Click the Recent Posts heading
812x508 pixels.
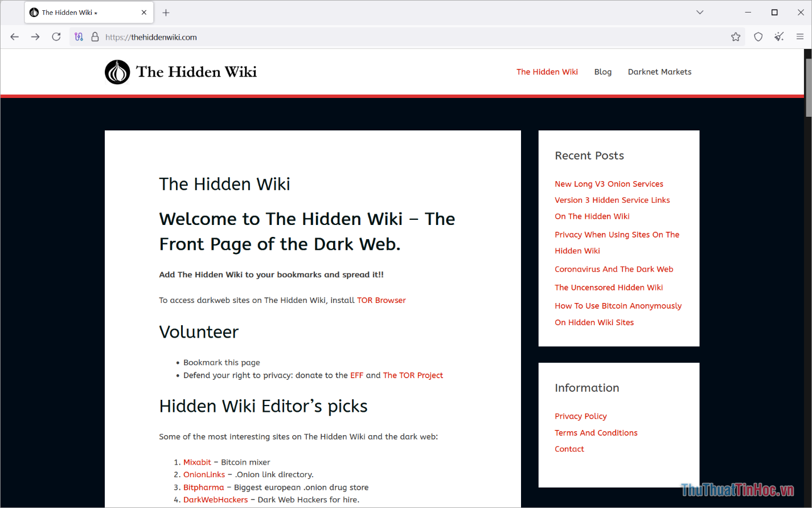click(x=589, y=155)
